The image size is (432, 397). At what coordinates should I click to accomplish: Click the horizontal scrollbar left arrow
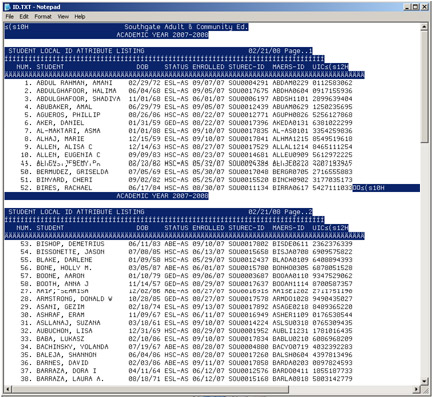7,389
